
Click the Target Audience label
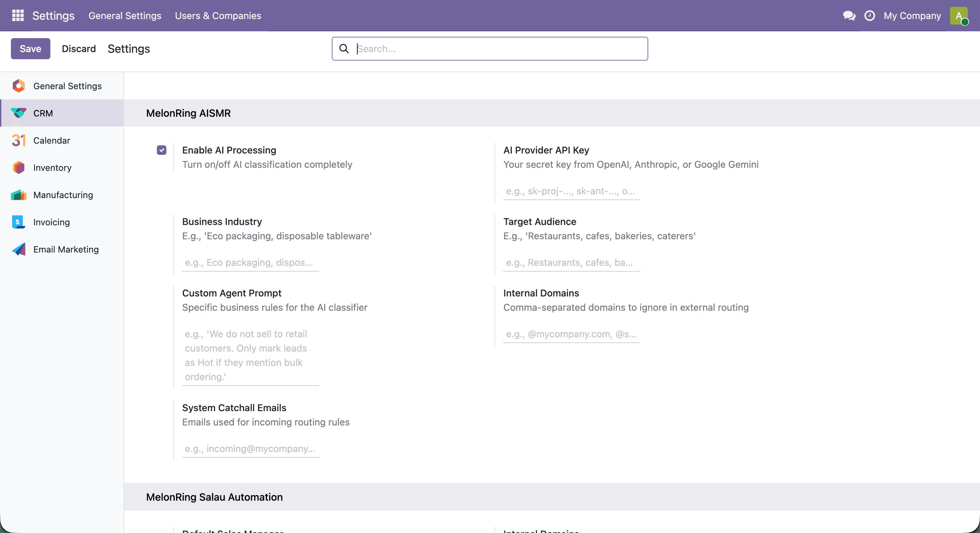tap(539, 222)
